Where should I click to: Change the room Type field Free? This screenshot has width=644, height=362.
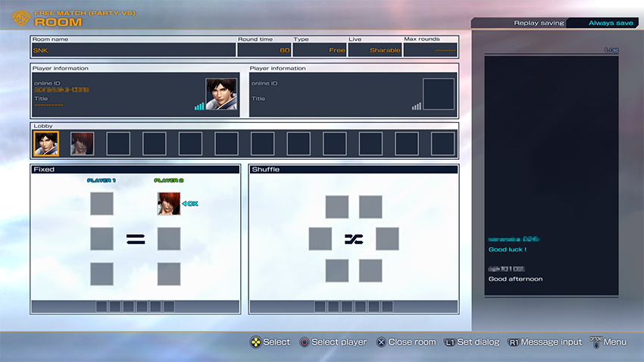(320, 50)
